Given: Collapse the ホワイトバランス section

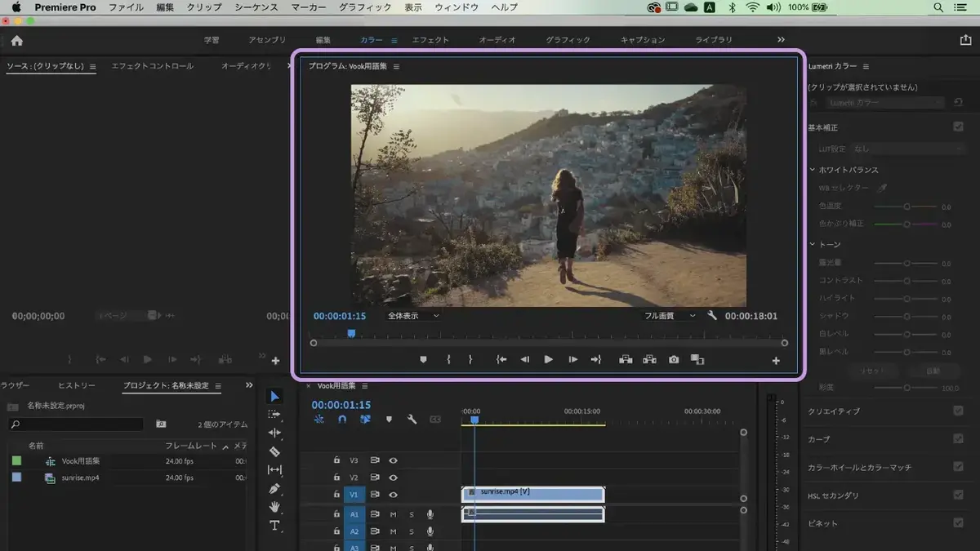Looking at the screenshot, I should 813,170.
